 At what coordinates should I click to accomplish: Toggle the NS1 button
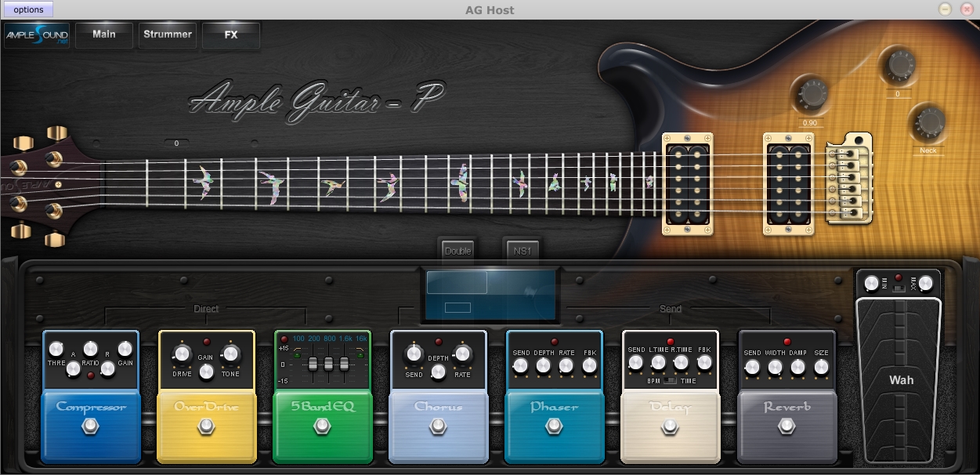click(522, 251)
